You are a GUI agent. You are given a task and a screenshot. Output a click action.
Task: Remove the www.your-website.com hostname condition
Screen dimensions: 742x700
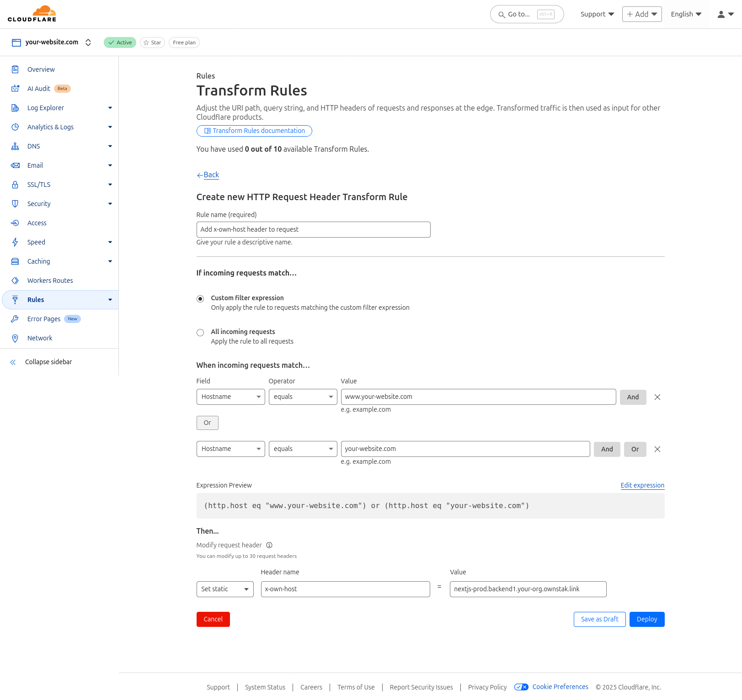pyautogui.click(x=657, y=397)
